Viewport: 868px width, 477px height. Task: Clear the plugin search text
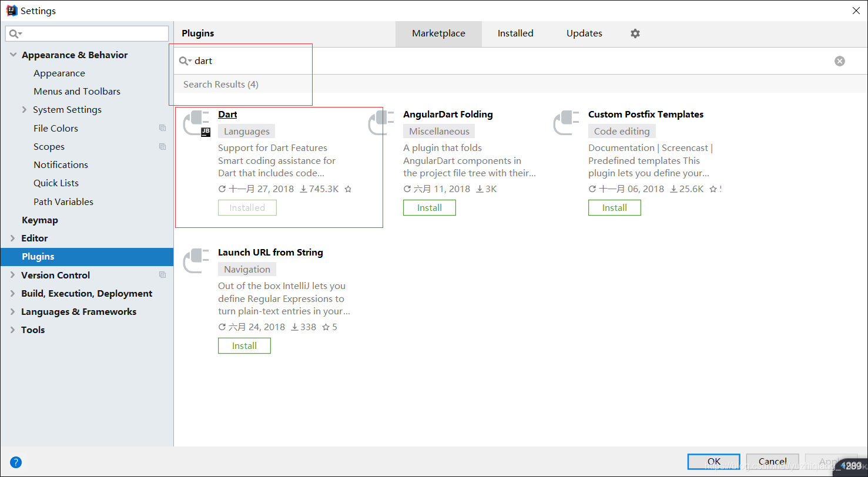[x=840, y=61]
